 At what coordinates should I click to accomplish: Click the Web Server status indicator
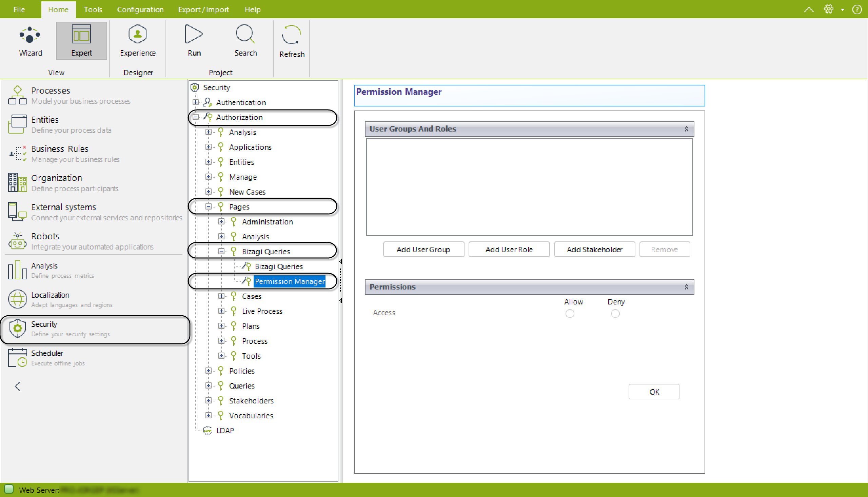(x=9, y=489)
